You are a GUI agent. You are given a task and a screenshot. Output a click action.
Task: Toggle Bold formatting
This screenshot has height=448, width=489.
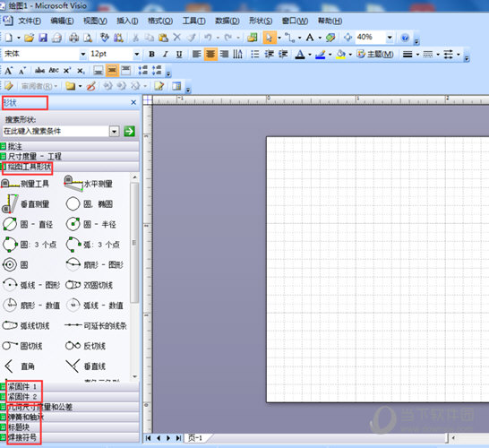click(151, 55)
